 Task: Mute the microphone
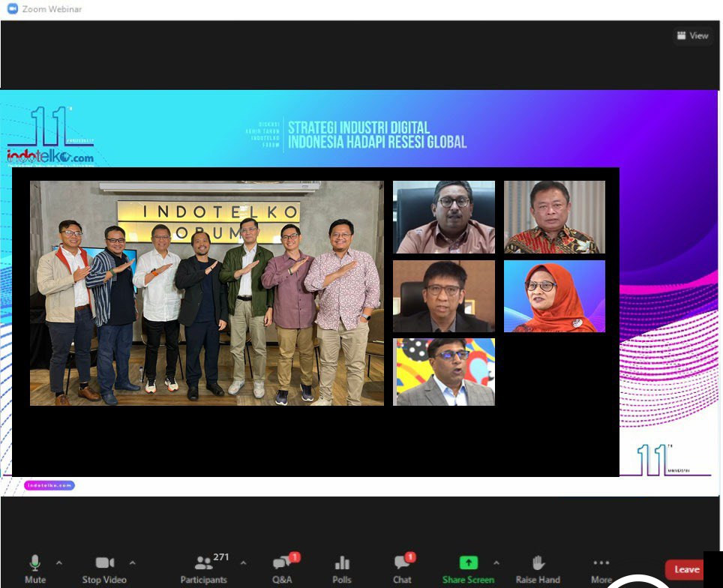tap(34, 568)
